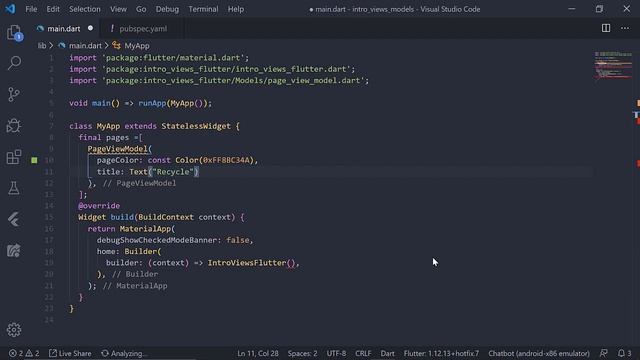Select device Chatbot (android-x86 emulator)
This screenshot has width=640, height=360.
tap(539, 353)
